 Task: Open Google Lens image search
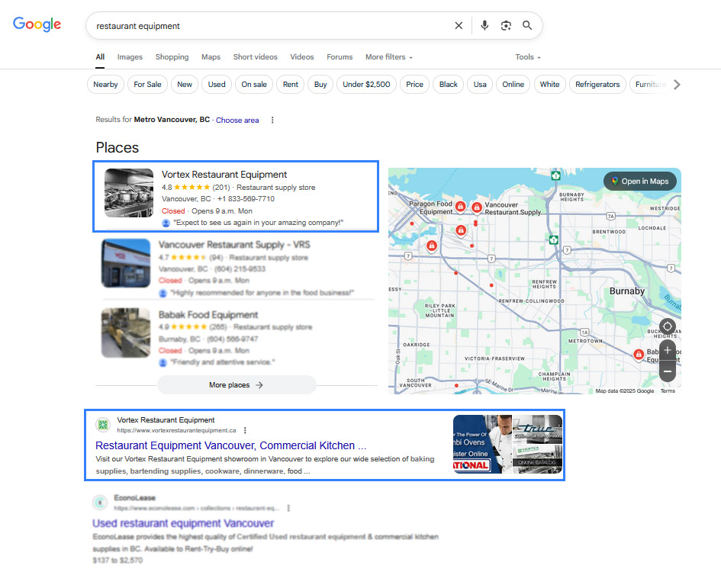coord(505,26)
